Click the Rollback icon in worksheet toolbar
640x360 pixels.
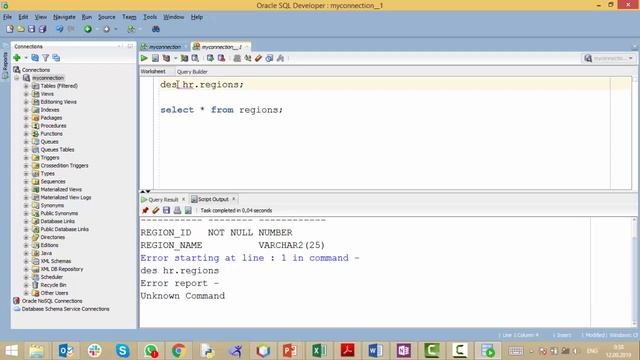tap(221, 58)
